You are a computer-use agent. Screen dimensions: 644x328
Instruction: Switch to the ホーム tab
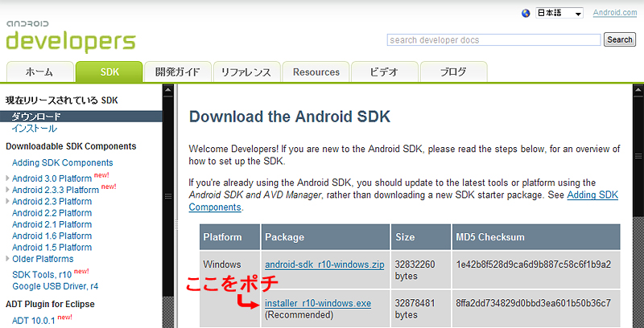39,72
